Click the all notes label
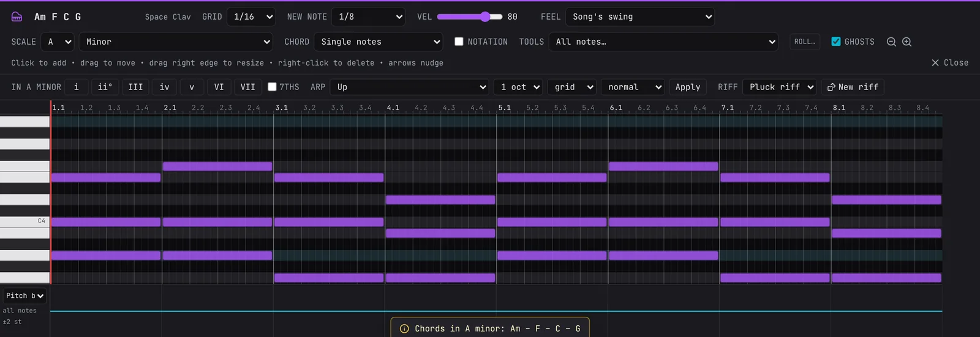The height and width of the screenshot is (337, 980). click(x=20, y=311)
